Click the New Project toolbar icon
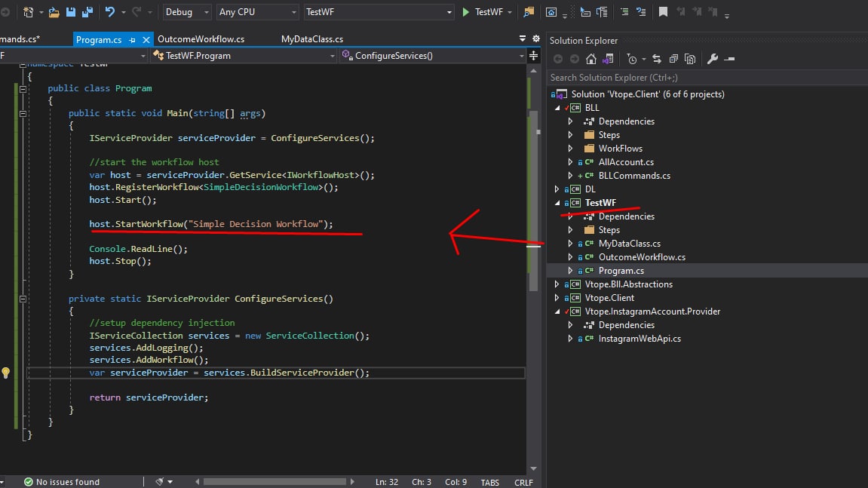The width and height of the screenshot is (868, 488). coord(28,11)
